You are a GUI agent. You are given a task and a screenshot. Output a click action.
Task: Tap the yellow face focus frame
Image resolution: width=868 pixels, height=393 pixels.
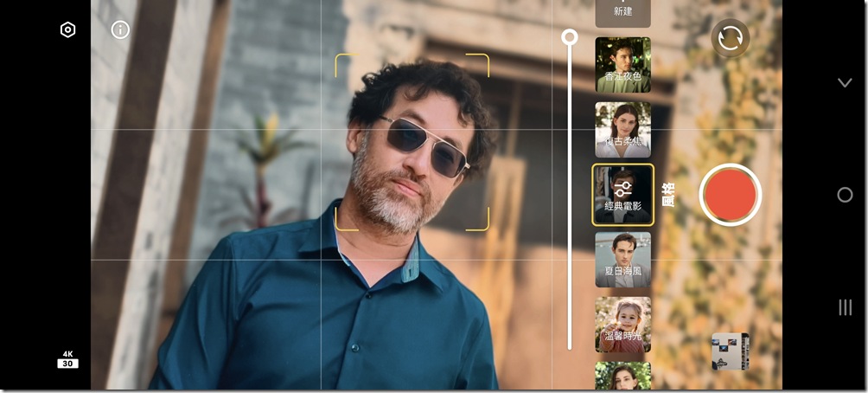point(412,142)
